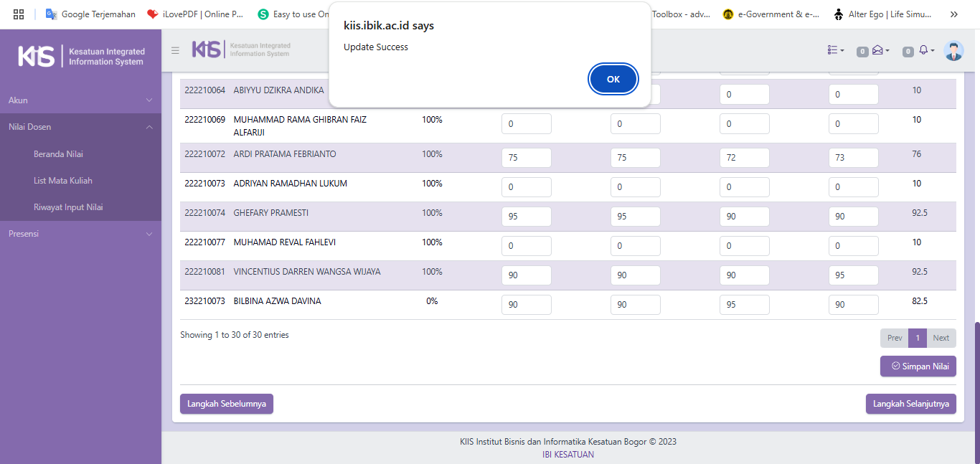Expand the Akun sidebar menu
Image resolution: width=980 pixels, height=464 pixels.
coord(80,100)
